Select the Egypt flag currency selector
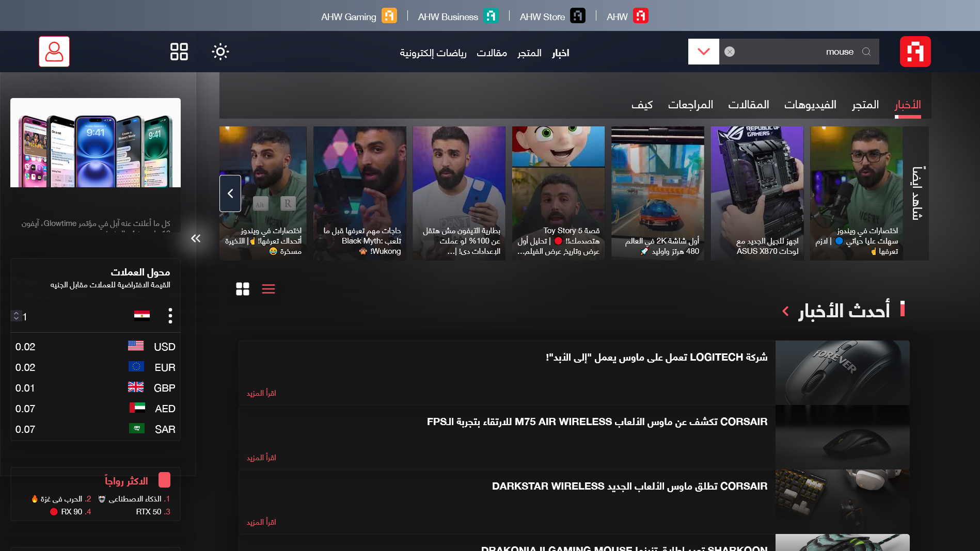Image resolution: width=980 pixels, height=551 pixels. point(142,316)
